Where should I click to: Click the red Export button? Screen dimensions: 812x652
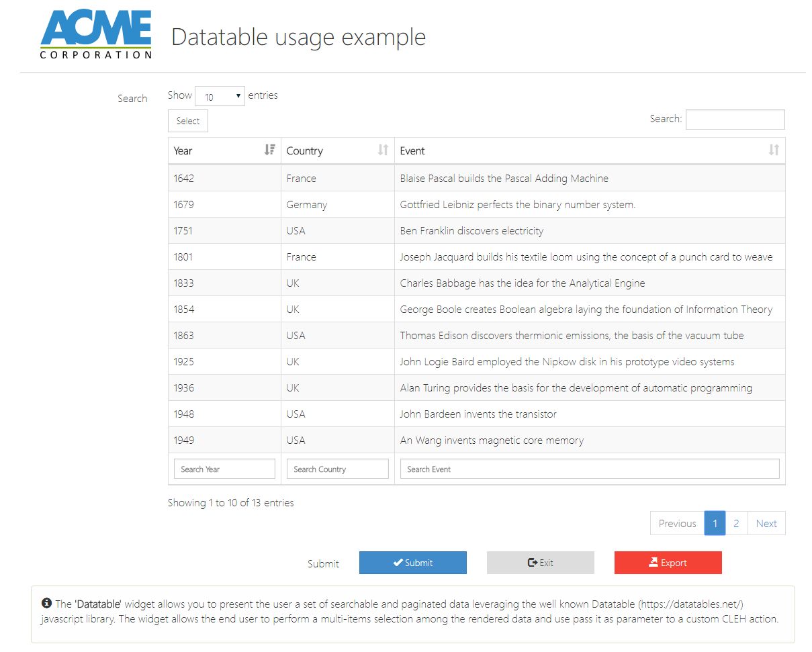(668, 563)
